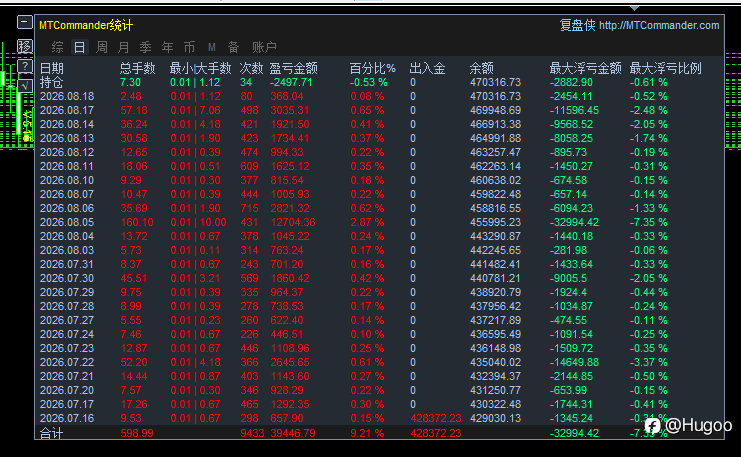
Task: Select the 2026.08.05 date row
Action: tap(67, 222)
